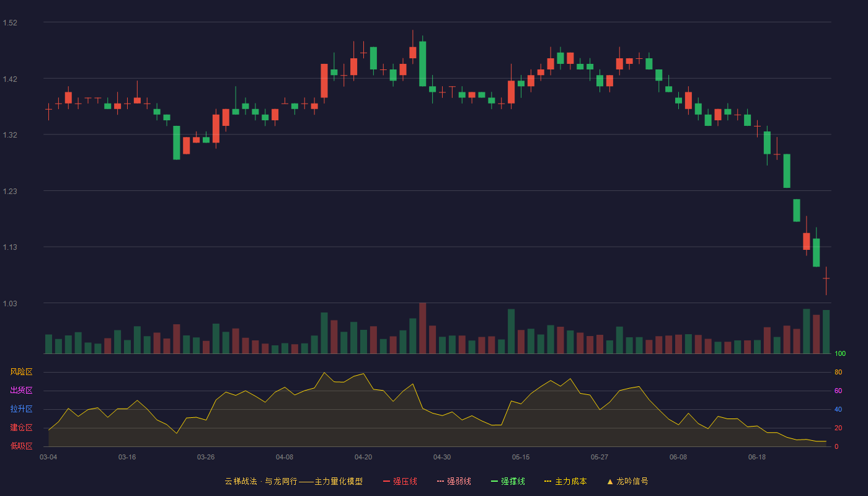Click the red 20 indicator axis value
Viewport: 868px width, 496px height.
click(x=838, y=428)
